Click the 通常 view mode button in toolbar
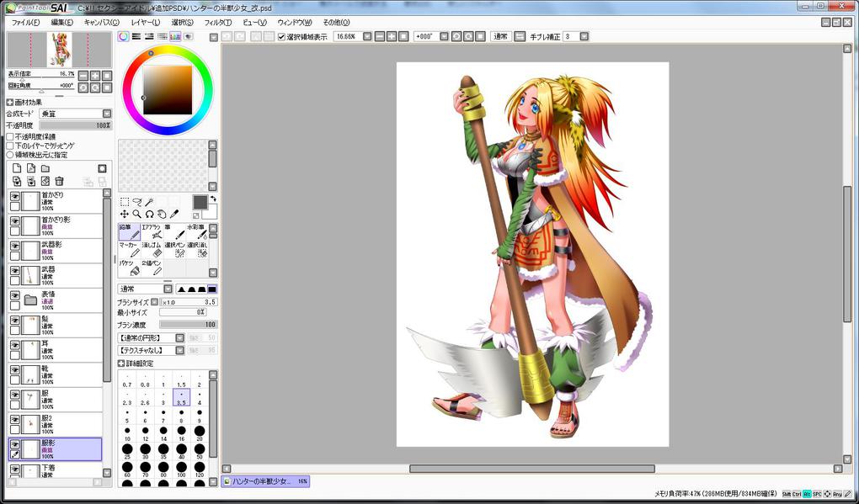Viewport: 859px width, 504px height. click(x=501, y=37)
